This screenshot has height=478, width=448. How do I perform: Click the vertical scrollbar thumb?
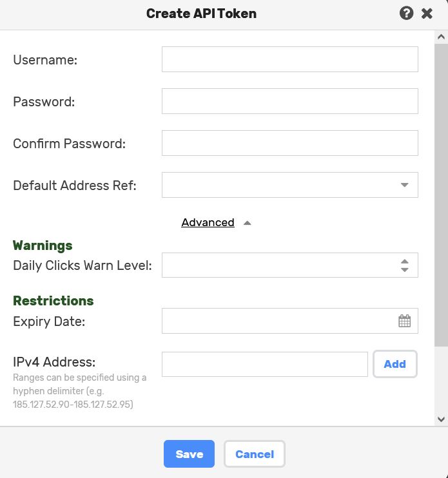(441, 193)
